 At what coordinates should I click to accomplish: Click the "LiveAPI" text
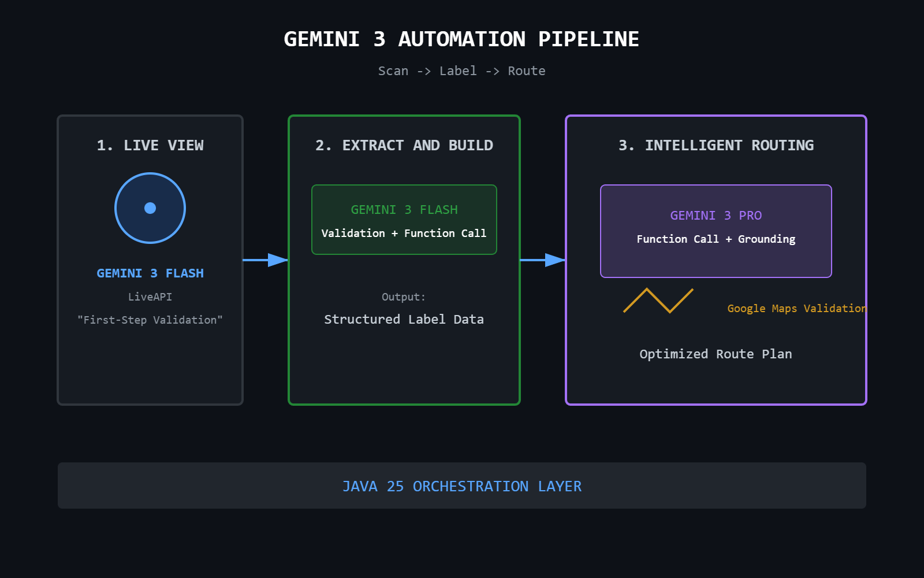(150, 297)
